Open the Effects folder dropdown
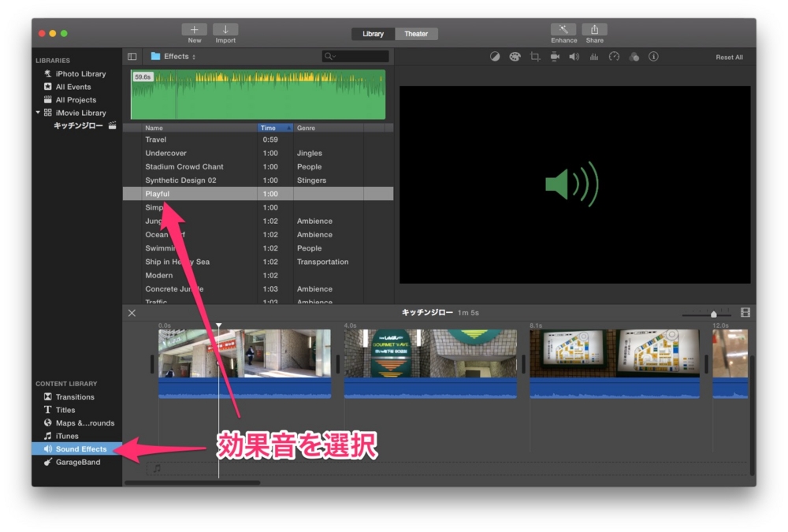 click(x=173, y=56)
